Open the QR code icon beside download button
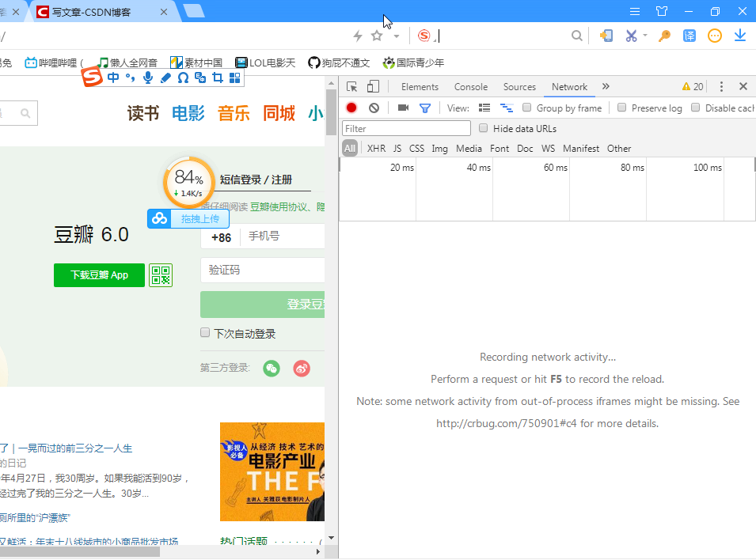 [x=161, y=275]
